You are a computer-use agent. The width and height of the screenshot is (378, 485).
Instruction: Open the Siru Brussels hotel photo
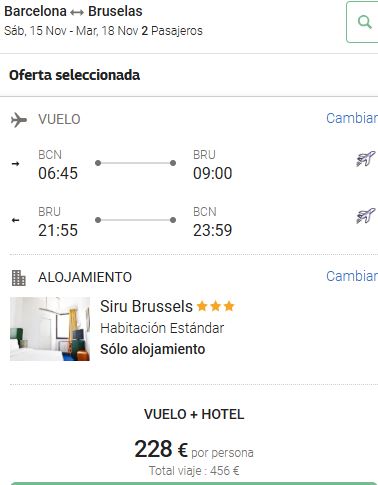[x=50, y=329]
